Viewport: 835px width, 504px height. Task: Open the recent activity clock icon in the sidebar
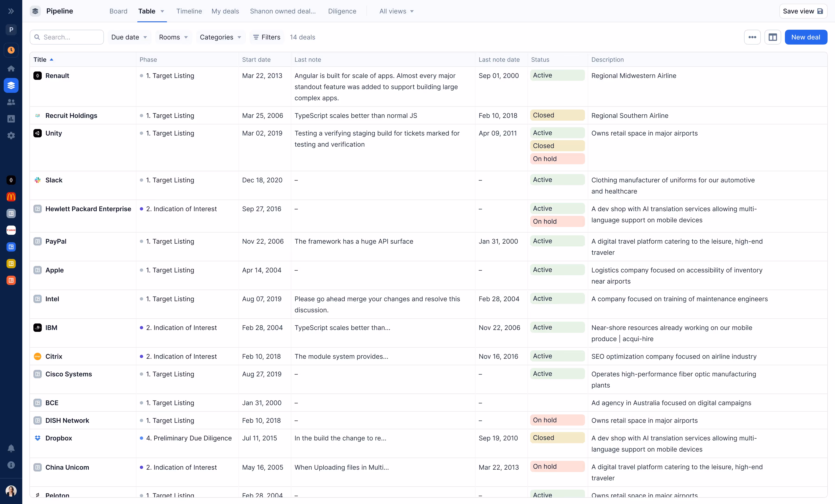[11, 50]
